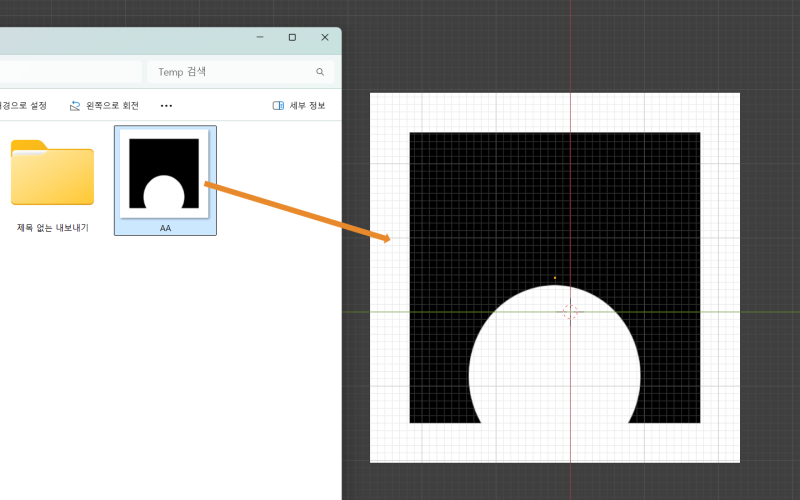Close the File Explorer window
The height and width of the screenshot is (500, 800).
click(x=325, y=37)
